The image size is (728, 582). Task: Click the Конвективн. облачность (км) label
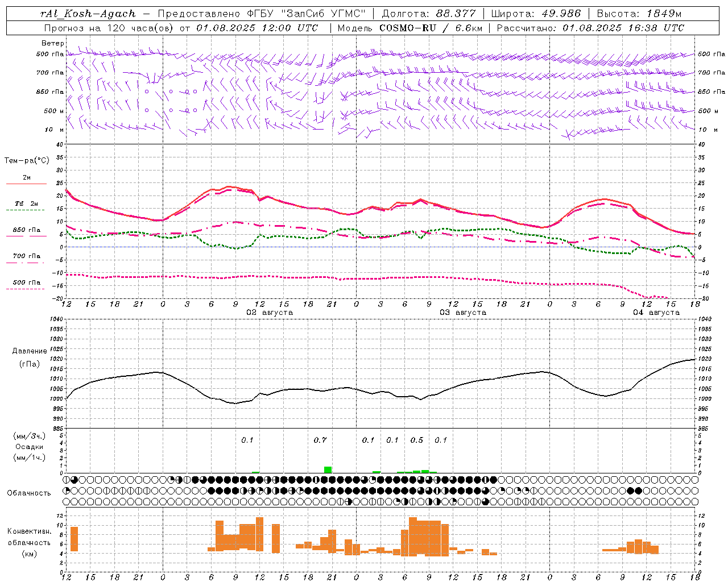click(x=29, y=542)
